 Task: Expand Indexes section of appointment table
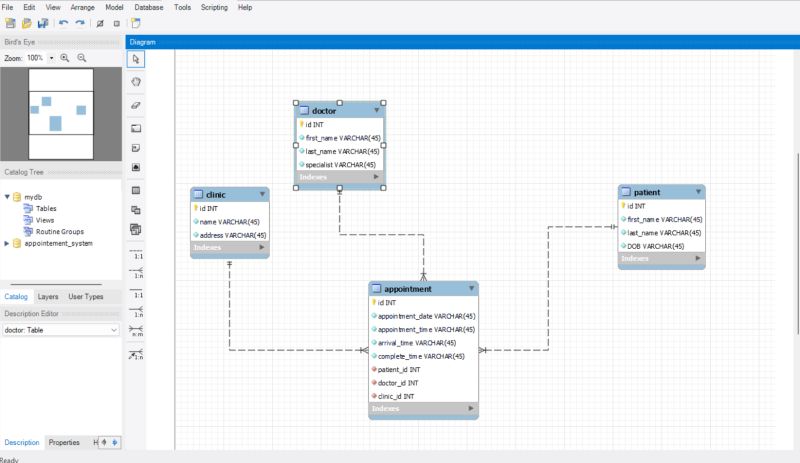(x=471, y=409)
